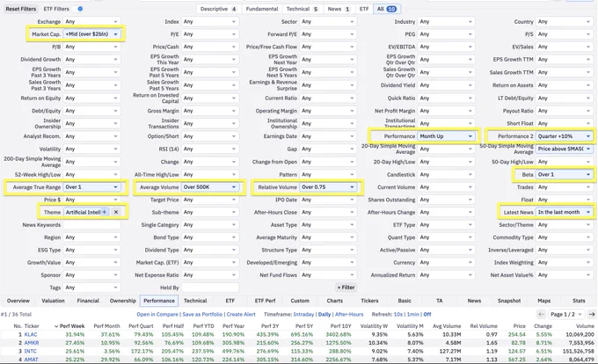598x364 pixels.
Task: Open the Tags dropdown
Action: pos(91,288)
